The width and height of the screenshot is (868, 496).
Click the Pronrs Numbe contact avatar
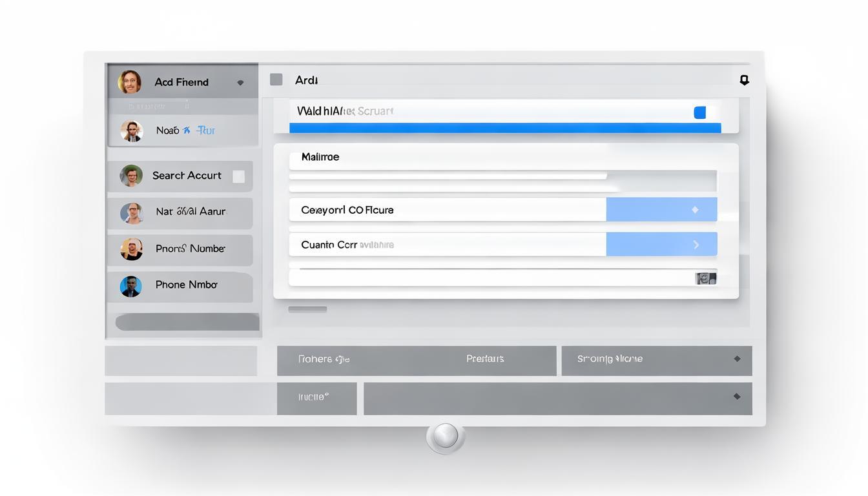point(131,249)
